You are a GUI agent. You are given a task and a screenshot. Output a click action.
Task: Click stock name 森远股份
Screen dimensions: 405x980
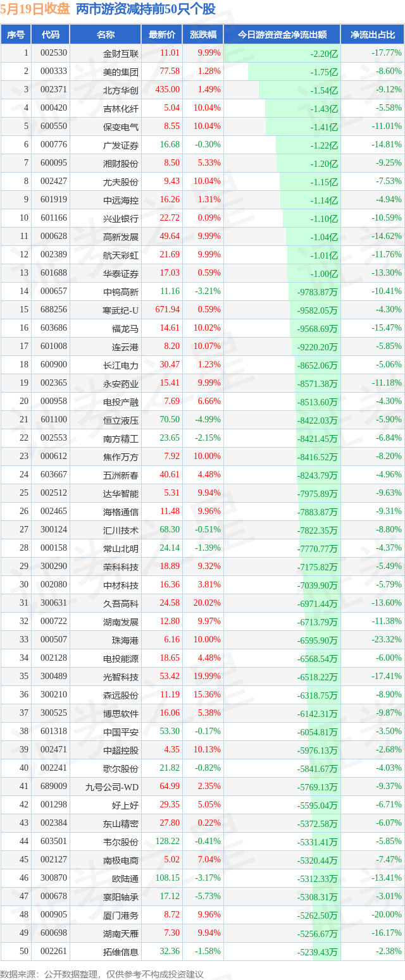[121, 695]
